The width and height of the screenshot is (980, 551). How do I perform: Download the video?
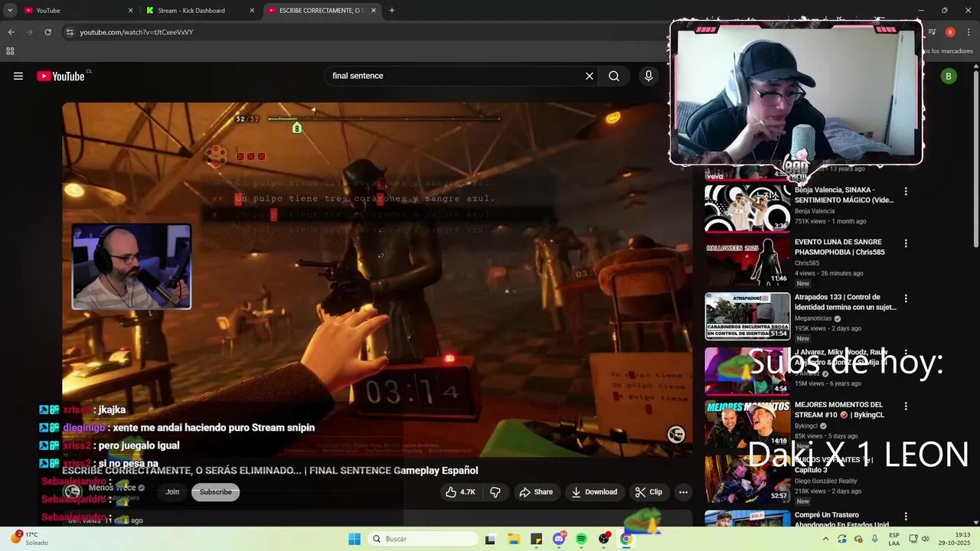[594, 492]
